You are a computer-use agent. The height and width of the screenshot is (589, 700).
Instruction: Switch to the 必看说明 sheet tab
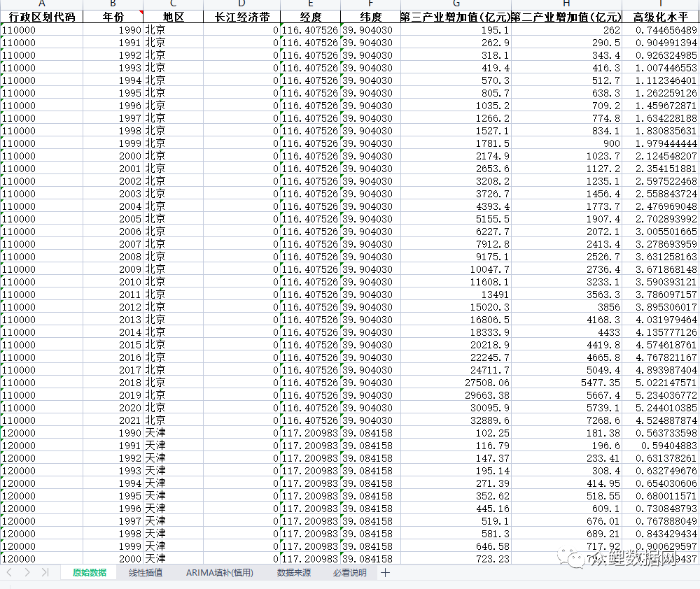point(349,573)
